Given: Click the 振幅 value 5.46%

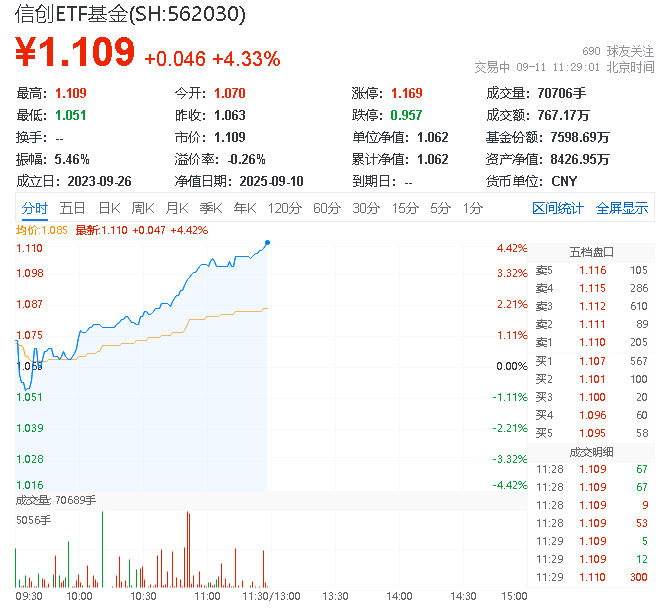Looking at the screenshot, I should point(72,159).
